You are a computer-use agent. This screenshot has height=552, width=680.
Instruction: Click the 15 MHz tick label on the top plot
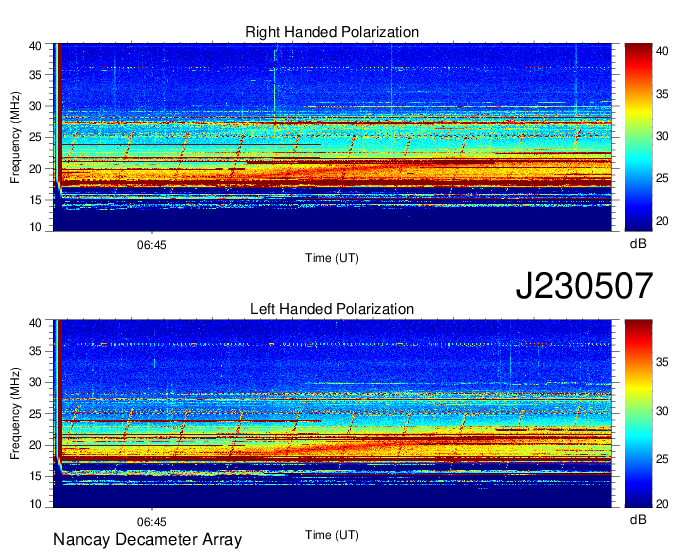[x=35, y=200]
